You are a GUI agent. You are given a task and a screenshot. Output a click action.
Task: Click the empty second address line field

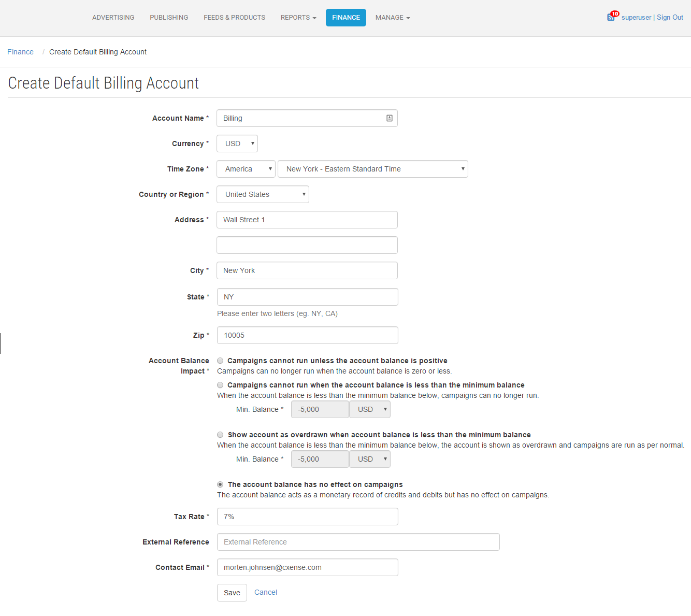point(307,245)
